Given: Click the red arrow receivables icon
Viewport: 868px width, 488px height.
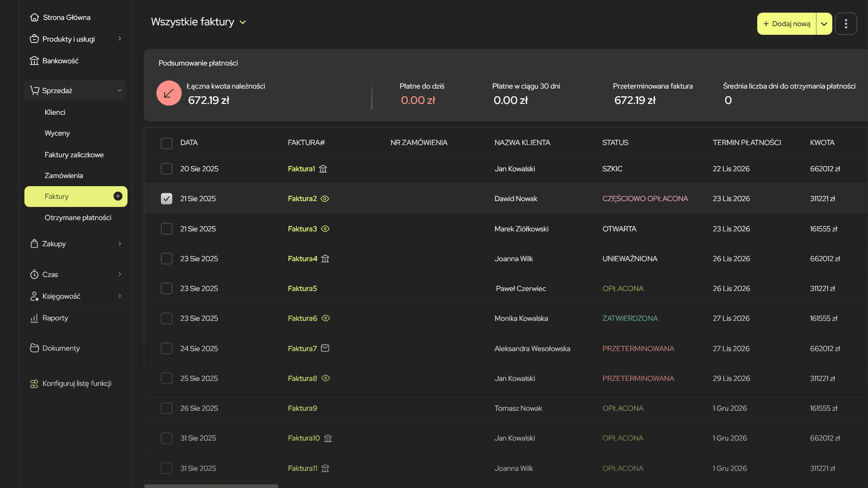Looking at the screenshot, I should point(169,93).
